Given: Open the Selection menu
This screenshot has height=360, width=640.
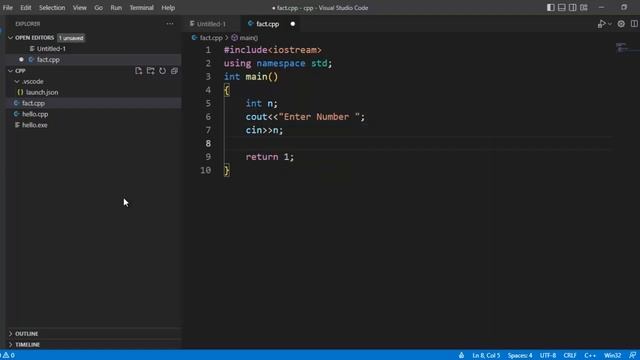Looking at the screenshot, I should (52, 7).
